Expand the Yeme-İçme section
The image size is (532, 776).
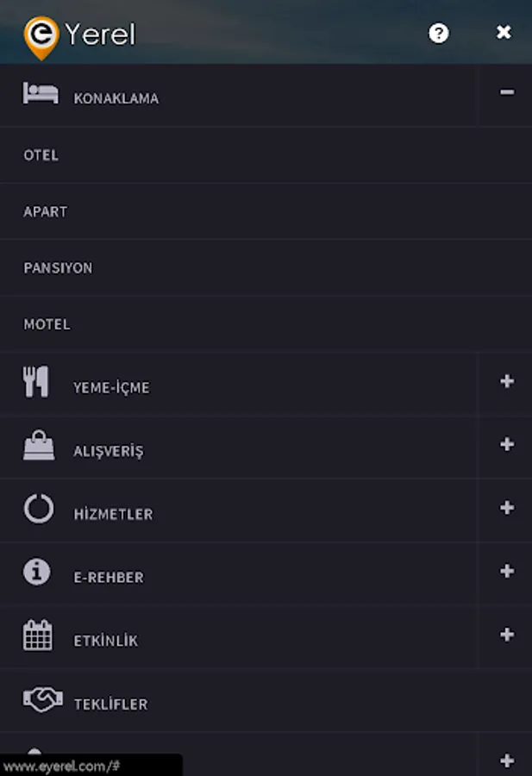[507, 381]
